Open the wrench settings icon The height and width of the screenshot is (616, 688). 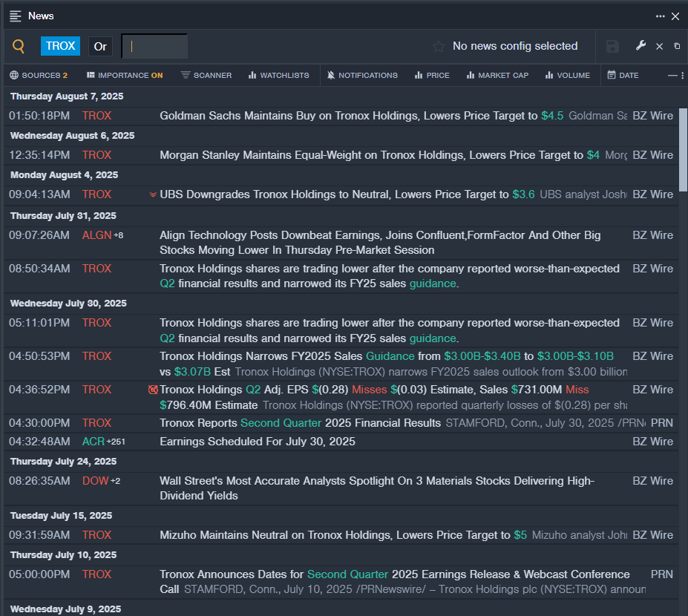pos(641,45)
